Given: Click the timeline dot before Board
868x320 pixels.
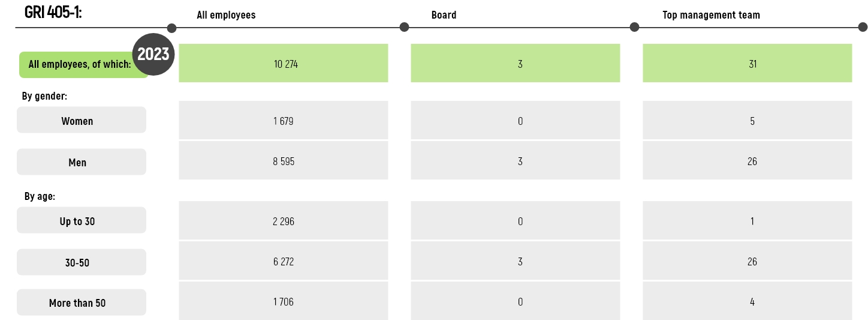Looking at the screenshot, I should [404, 27].
